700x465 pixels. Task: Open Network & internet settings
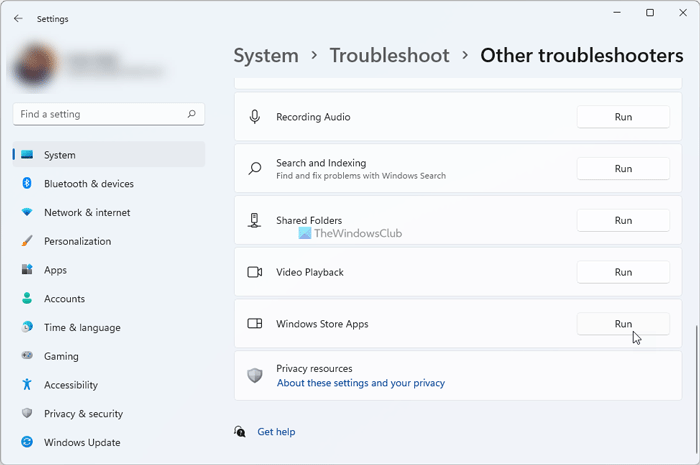click(86, 213)
